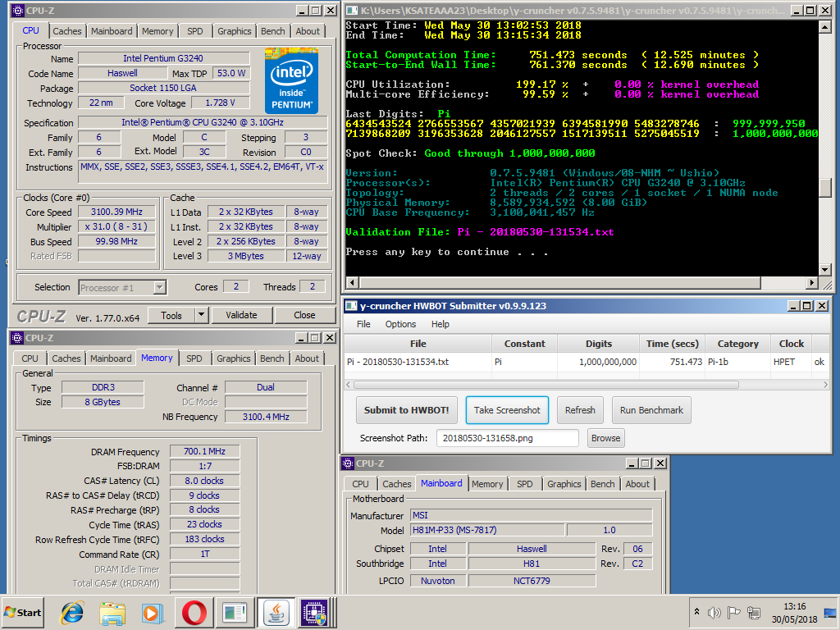Open Memory tab in top CPU-Z window

(157, 31)
